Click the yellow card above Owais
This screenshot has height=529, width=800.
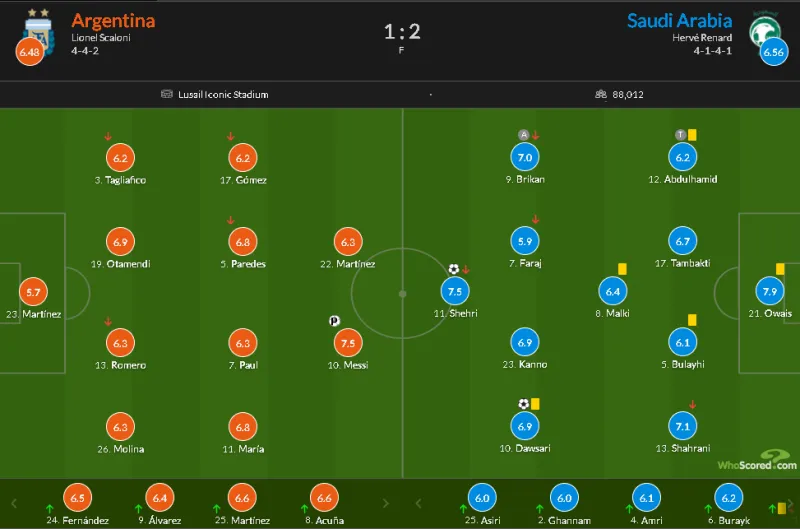click(x=780, y=269)
